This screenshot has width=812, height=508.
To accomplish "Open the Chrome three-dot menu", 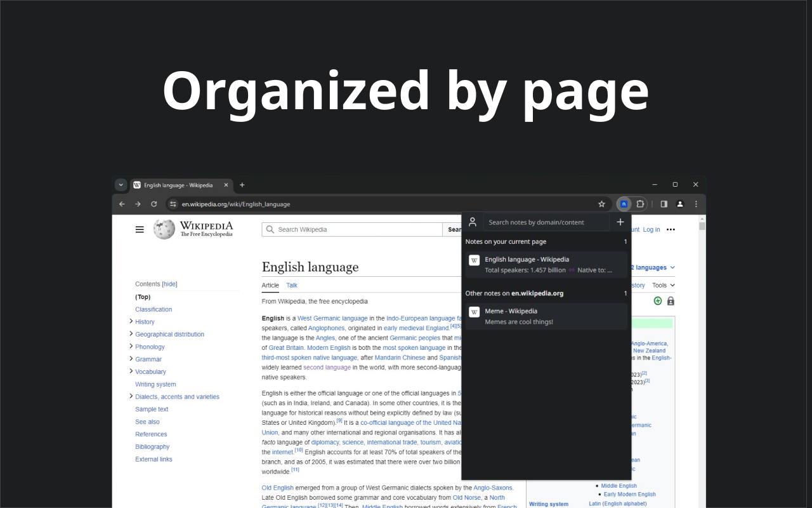I will click(x=696, y=204).
